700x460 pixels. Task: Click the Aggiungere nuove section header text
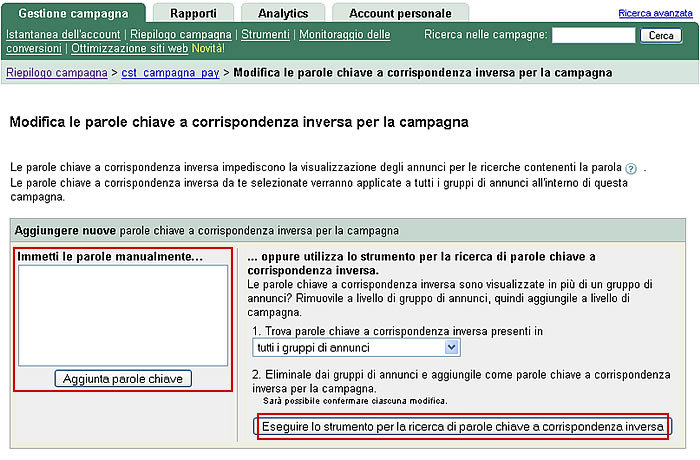coord(207,230)
